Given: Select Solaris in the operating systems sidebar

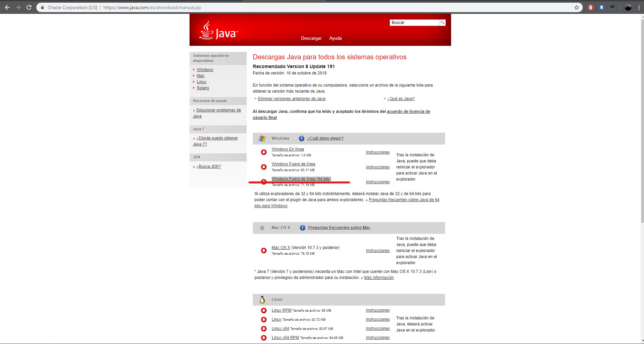Looking at the screenshot, I should point(203,88).
